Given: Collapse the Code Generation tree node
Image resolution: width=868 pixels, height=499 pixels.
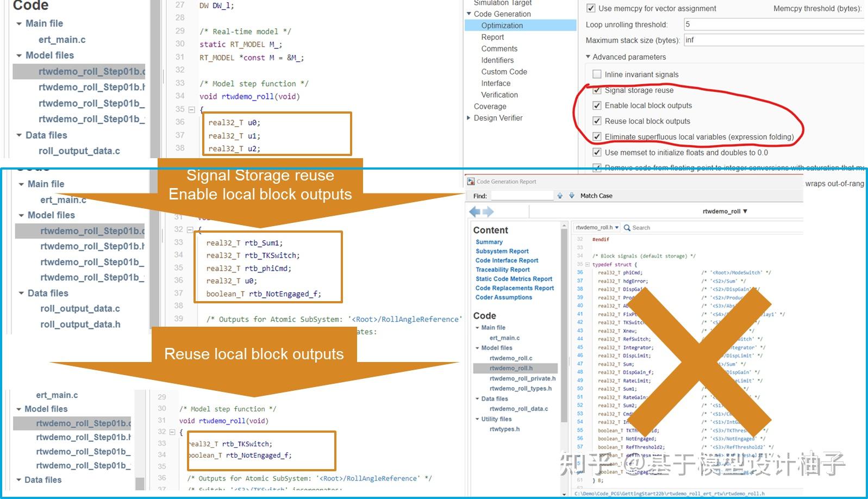Looking at the screenshot, I should [469, 14].
